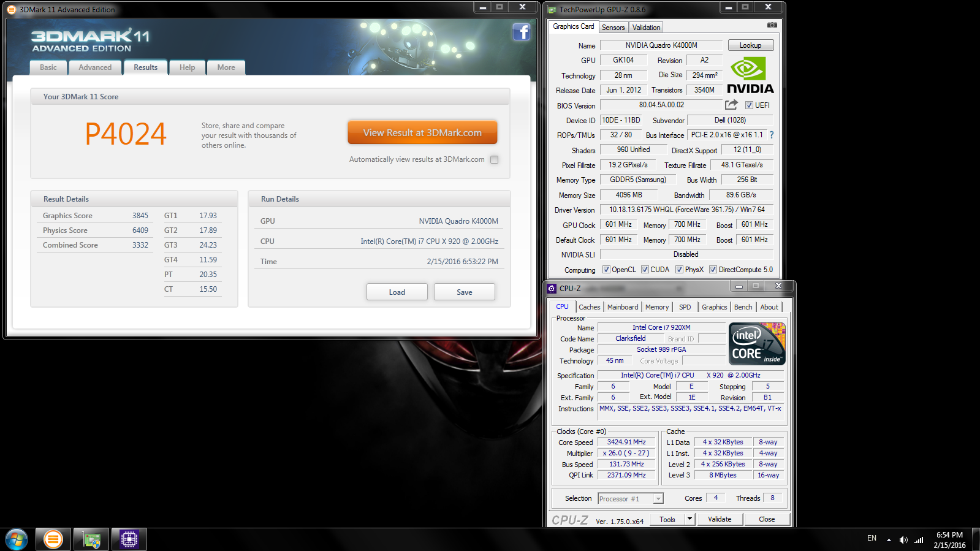Click the Physics Score value 6409
The image size is (980, 551).
pos(140,230)
